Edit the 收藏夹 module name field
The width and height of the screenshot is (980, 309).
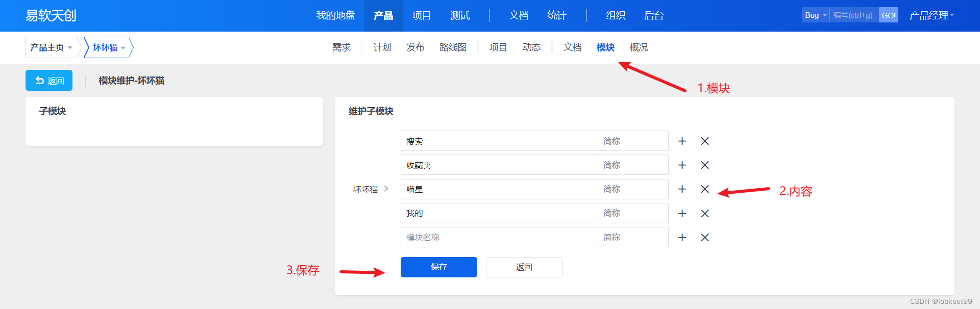click(x=499, y=165)
